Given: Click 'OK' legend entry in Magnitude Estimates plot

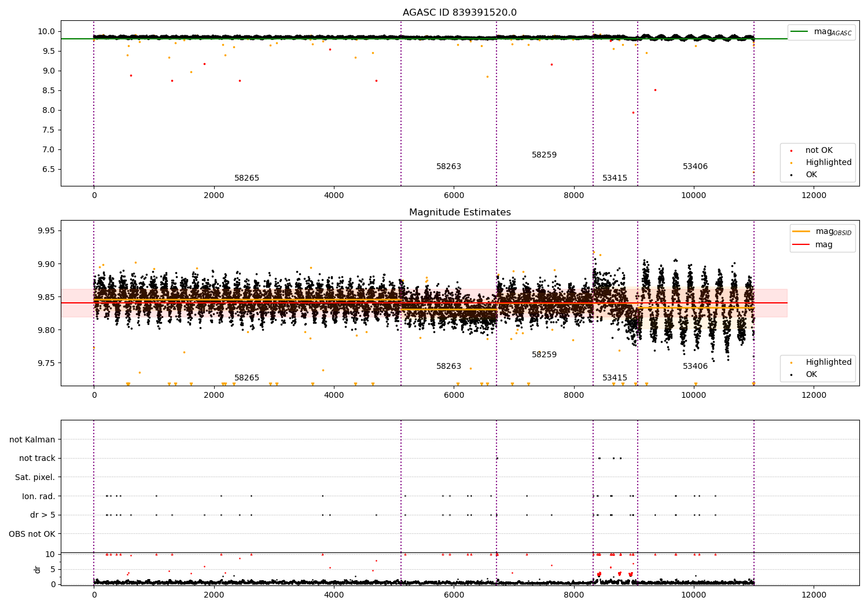Looking at the screenshot, I should click(x=804, y=375).
